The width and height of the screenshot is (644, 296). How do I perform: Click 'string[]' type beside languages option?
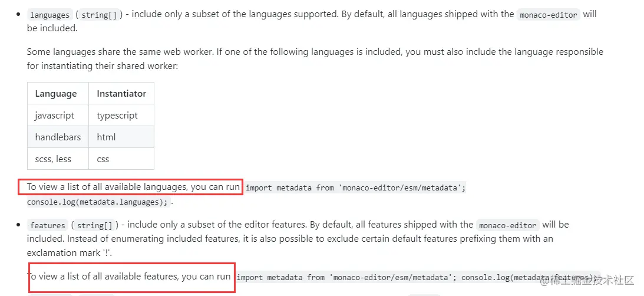click(x=99, y=15)
